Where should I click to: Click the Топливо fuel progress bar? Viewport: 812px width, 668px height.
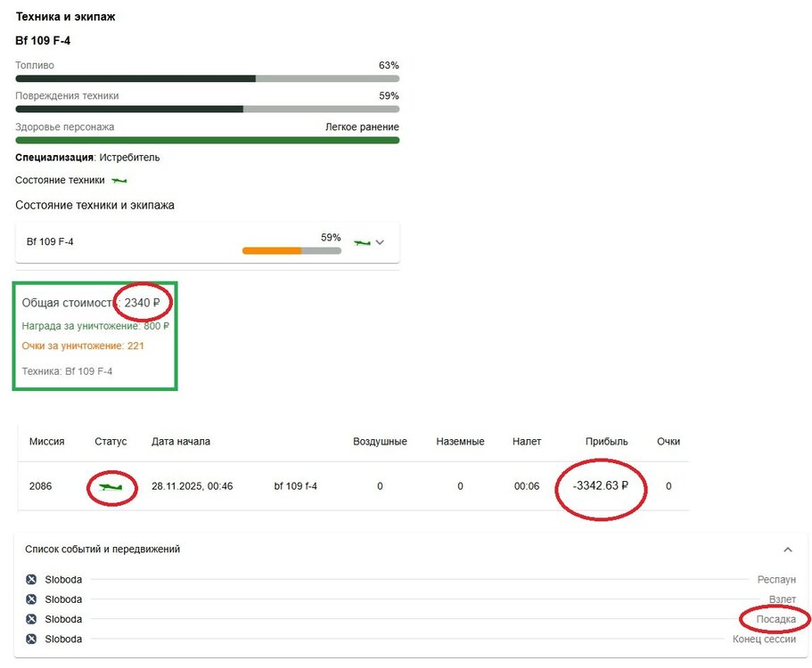(207, 78)
